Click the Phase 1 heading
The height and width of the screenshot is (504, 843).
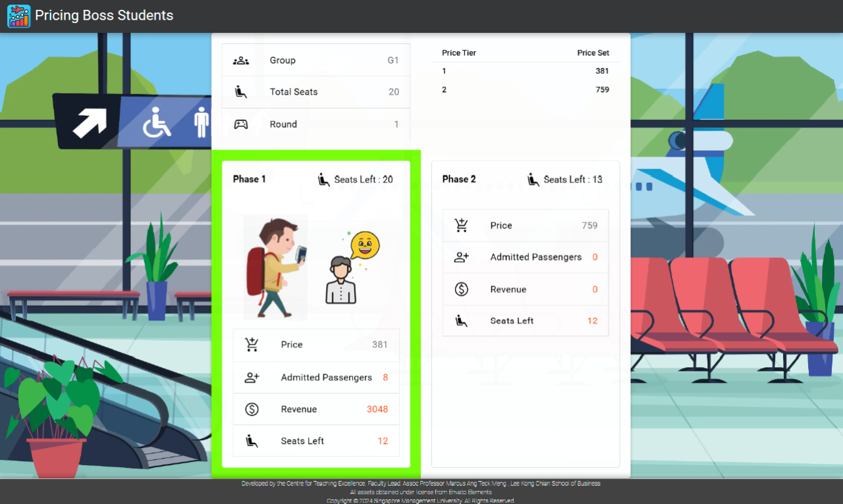(250, 180)
